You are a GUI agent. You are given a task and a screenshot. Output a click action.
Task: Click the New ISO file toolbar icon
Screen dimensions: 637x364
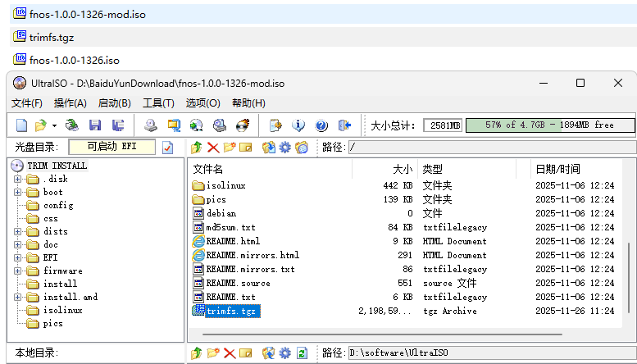pyautogui.click(x=22, y=125)
